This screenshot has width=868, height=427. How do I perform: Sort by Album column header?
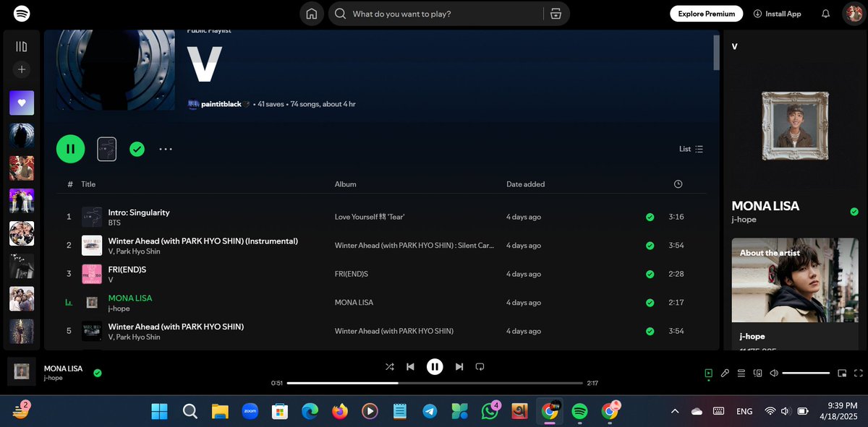pyautogui.click(x=346, y=184)
